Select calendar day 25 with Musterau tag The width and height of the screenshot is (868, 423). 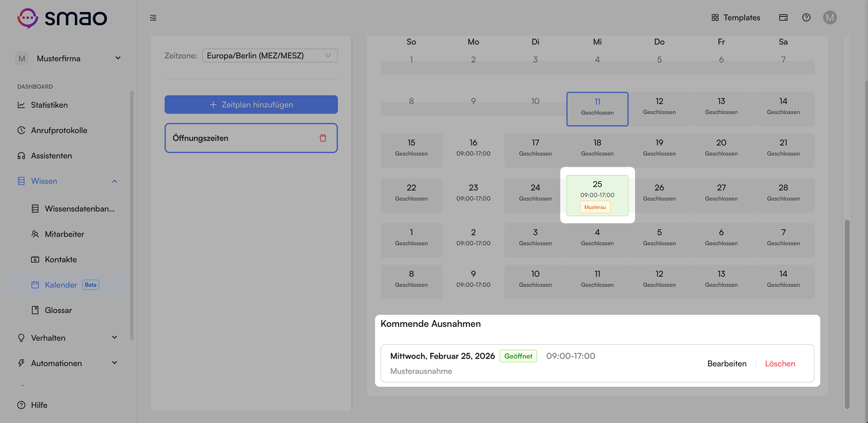(x=597, y=196)
